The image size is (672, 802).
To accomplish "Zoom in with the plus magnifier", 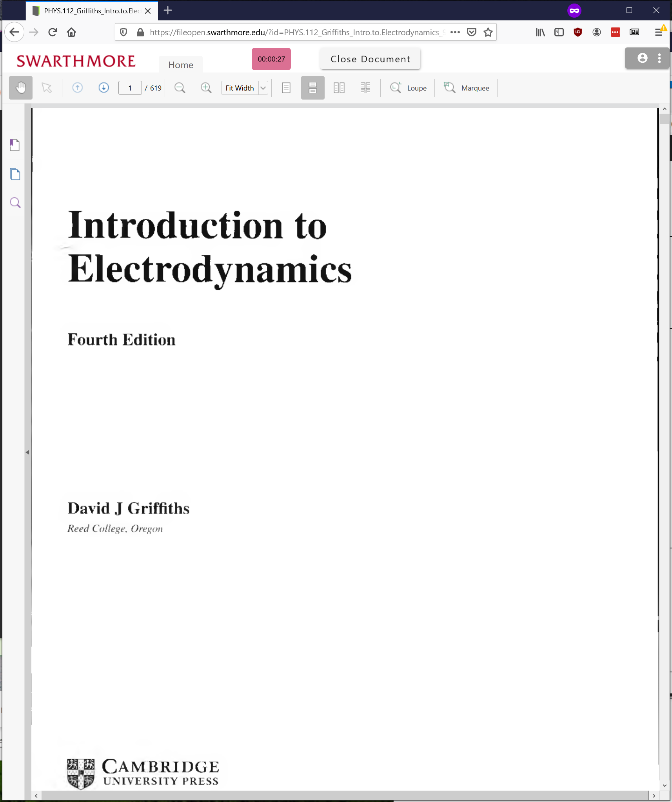I will point(206,88).
